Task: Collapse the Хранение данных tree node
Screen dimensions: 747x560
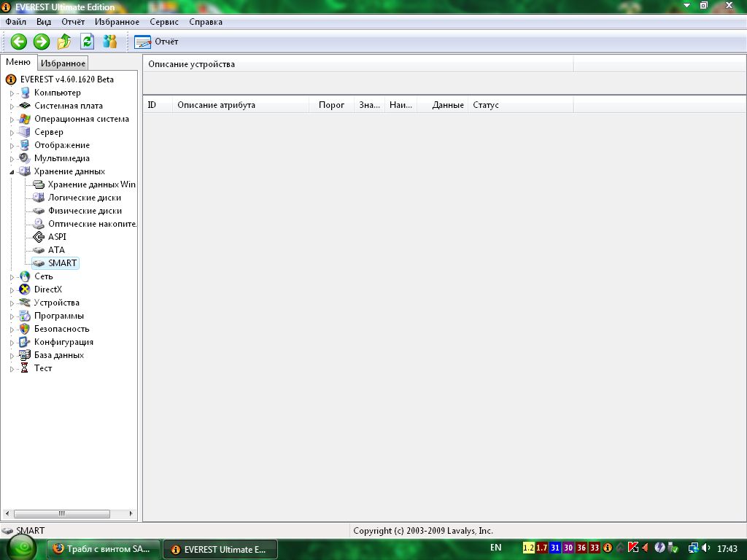Action: tap(12, 172)
